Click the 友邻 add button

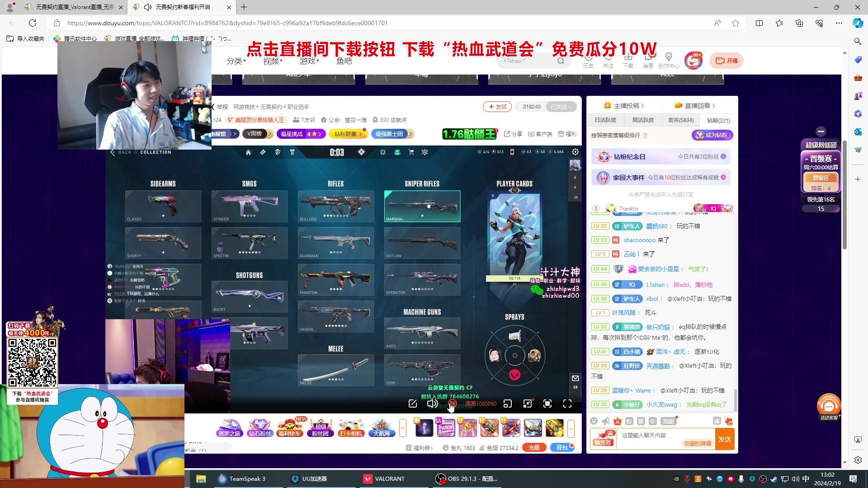(497, 107)
